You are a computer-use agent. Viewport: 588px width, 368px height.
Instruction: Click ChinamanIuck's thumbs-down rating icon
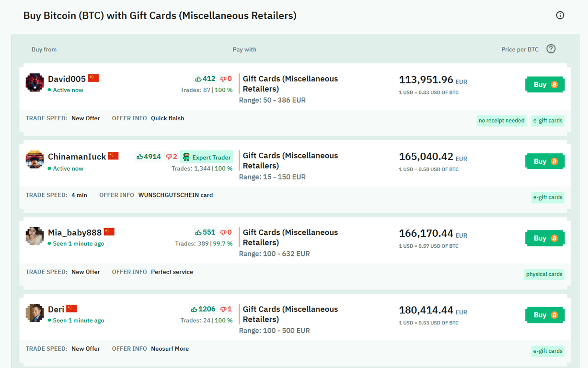[169, 157]
